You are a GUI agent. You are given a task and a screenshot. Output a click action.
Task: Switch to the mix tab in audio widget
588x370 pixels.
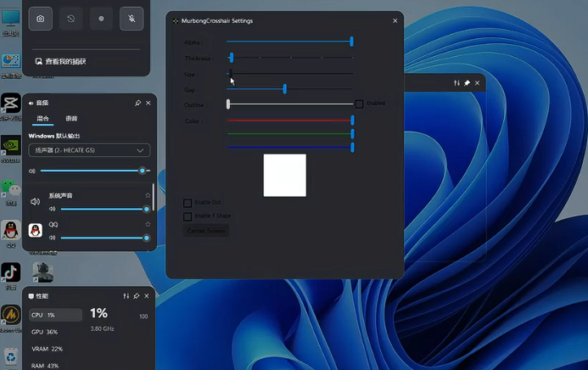coord(42,119)
